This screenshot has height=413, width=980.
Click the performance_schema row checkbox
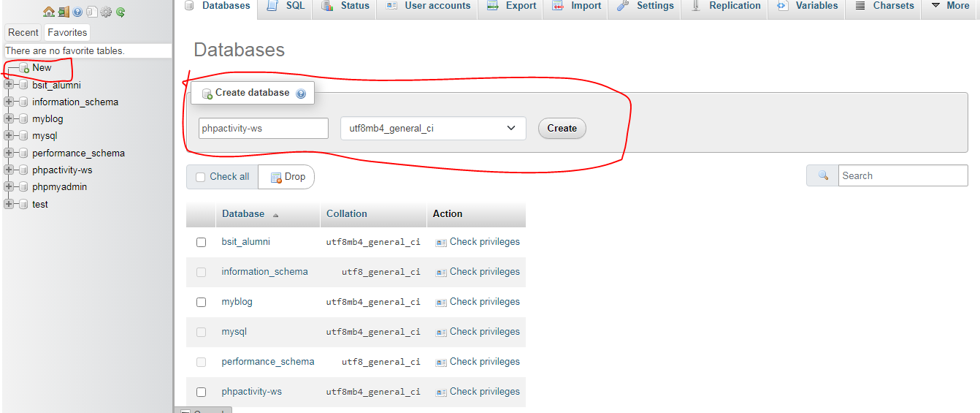click(x=202, y=362)
